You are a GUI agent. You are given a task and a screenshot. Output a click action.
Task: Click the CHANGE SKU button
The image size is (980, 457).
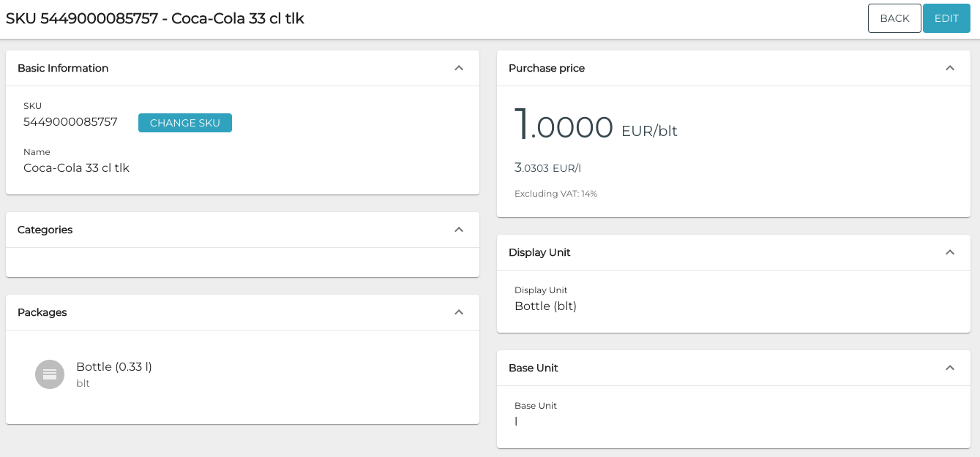[184, 123]
